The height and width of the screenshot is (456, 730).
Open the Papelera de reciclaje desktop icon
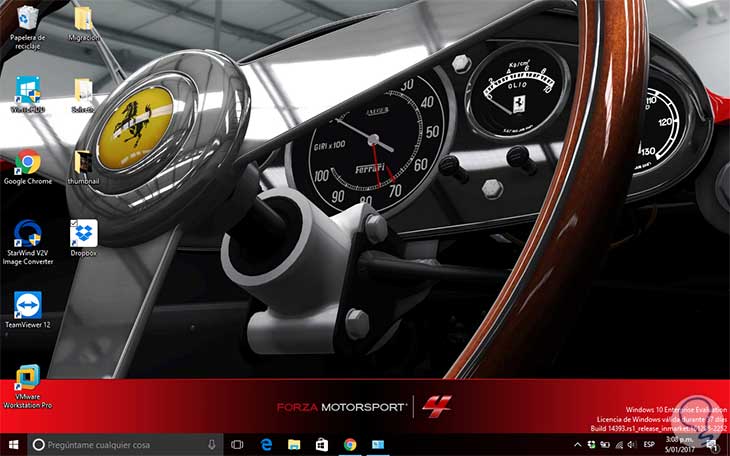[27, 28]
